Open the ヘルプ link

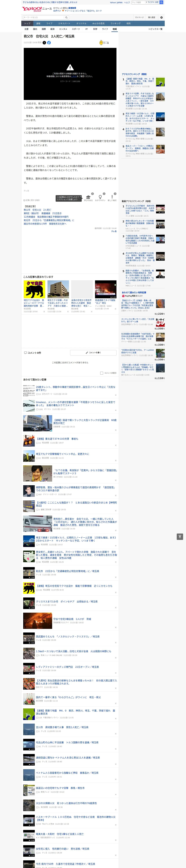(x=127, y=2)
